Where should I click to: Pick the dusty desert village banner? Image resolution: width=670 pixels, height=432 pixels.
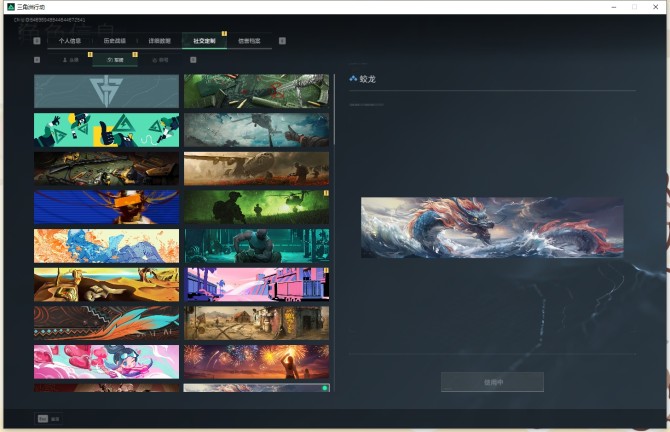(x=256, y=323)
